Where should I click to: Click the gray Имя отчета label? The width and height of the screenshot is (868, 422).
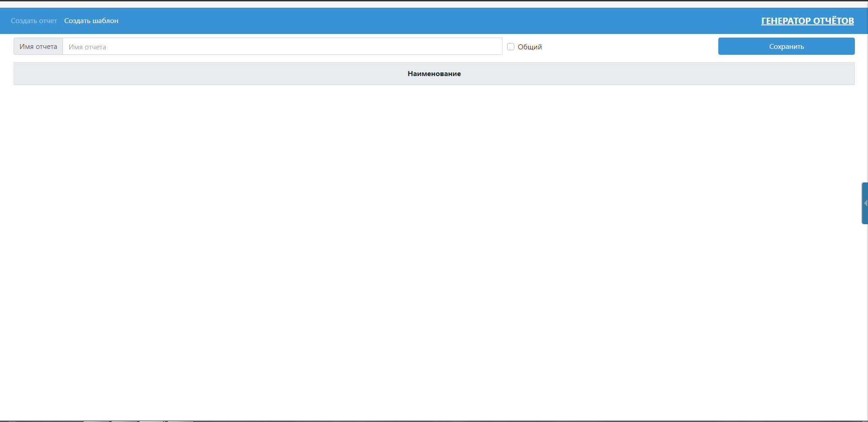pyautogui.click(x=38, y=47)
